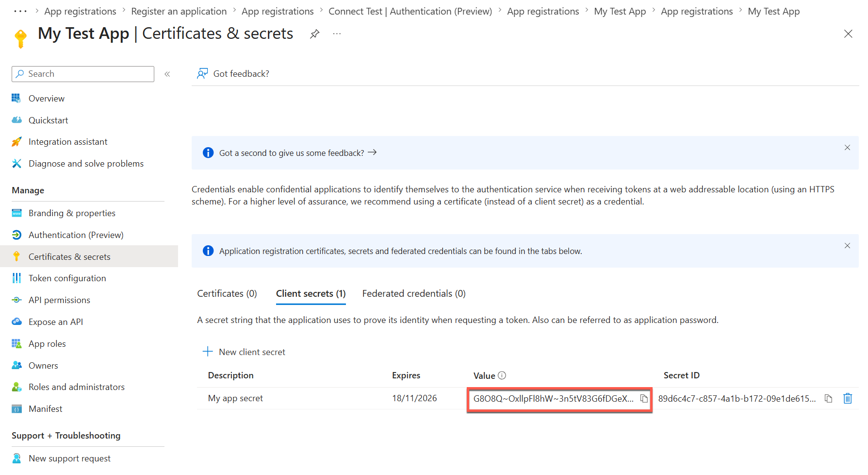
Task: Click the key icon beside the page title
Action: tap(21, 39)
